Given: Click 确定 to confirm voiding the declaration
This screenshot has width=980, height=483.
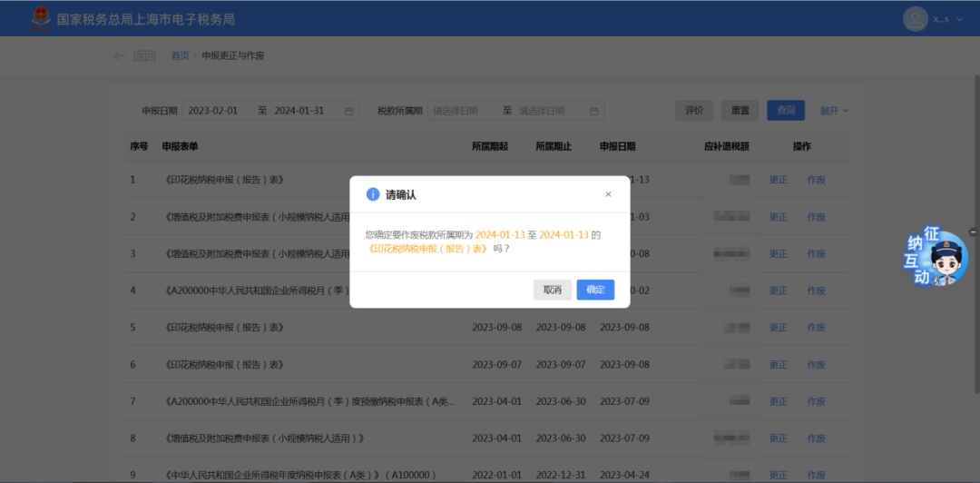Looking at the screenshot, I should pos(595,290).
